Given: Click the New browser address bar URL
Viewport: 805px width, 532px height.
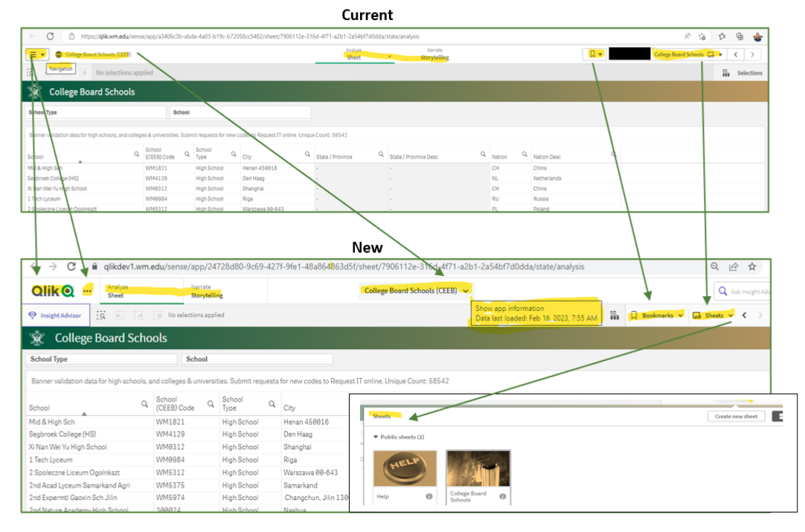Looking at the screenshot, I should click(344, 266).
